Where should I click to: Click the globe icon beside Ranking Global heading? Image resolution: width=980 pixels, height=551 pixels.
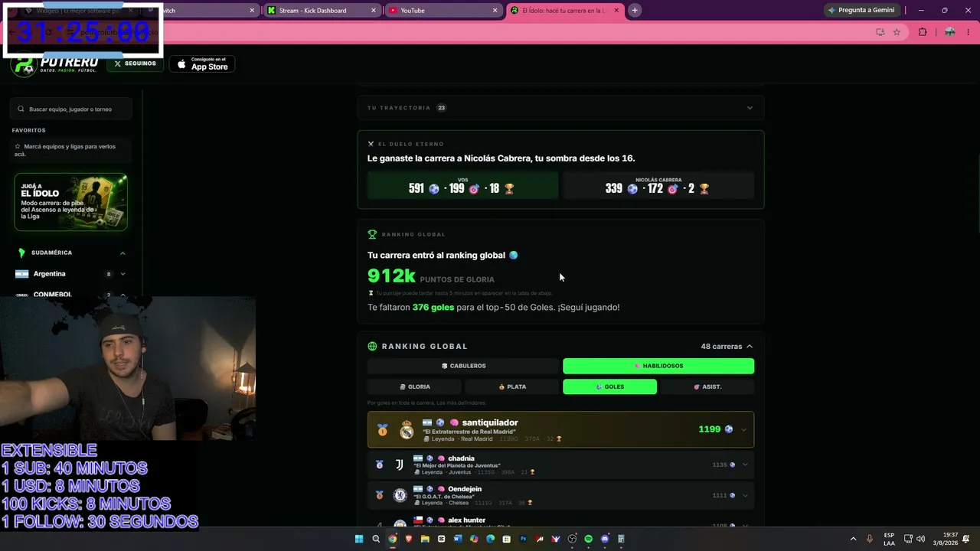click(x=372, y=347)
